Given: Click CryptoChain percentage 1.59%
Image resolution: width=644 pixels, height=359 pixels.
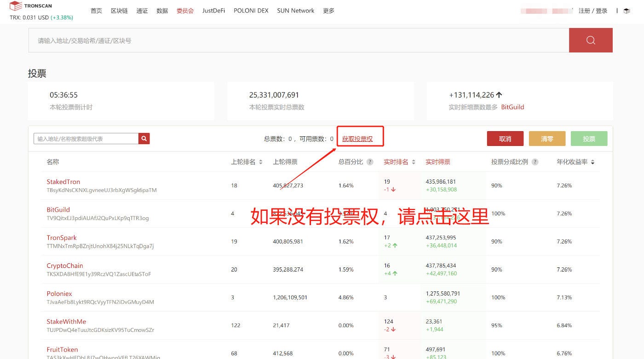Looking at the screenshot, I should coord(346,269).
